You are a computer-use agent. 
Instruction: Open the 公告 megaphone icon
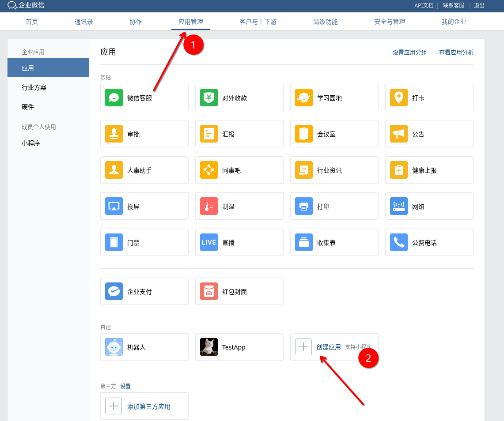coord(399,134)
